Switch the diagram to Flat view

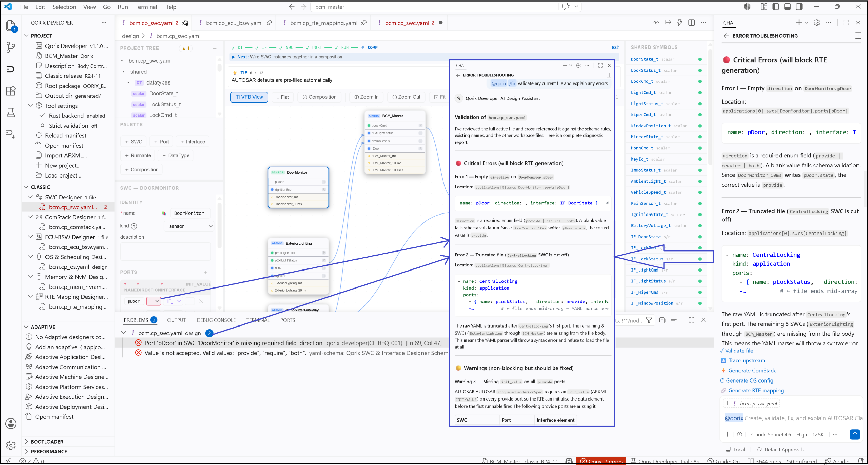coord(282,97)
